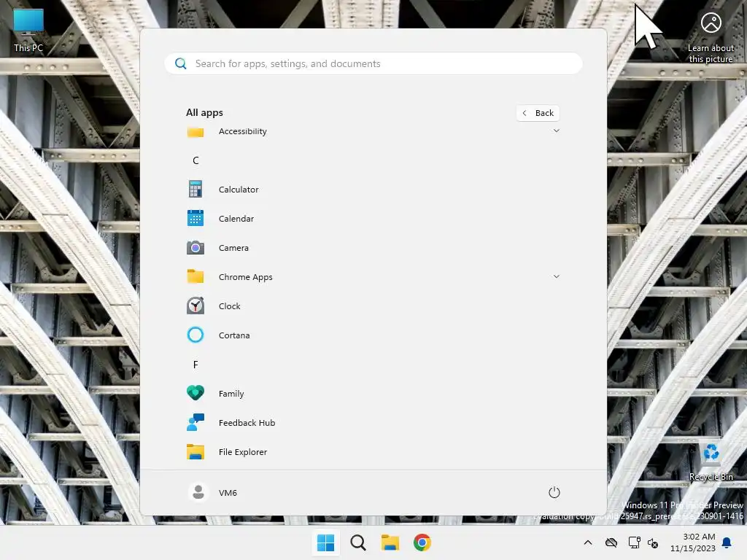
Task: Open the Clock app icon
Action: tap(196, 306)
